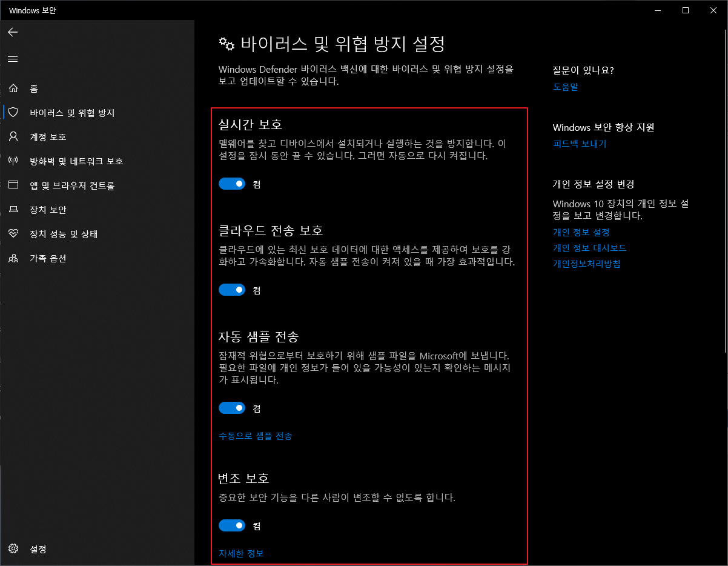Click the person icon for account protection

point(13,137)
